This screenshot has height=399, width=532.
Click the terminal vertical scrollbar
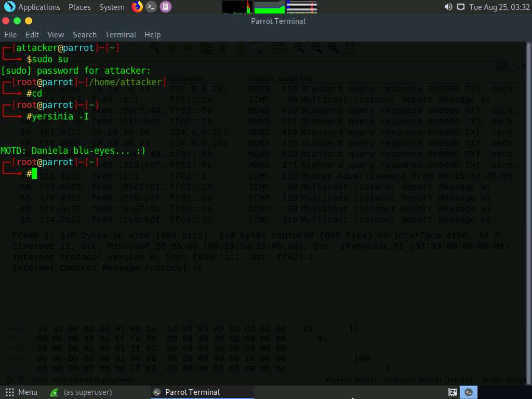[528, 213]
